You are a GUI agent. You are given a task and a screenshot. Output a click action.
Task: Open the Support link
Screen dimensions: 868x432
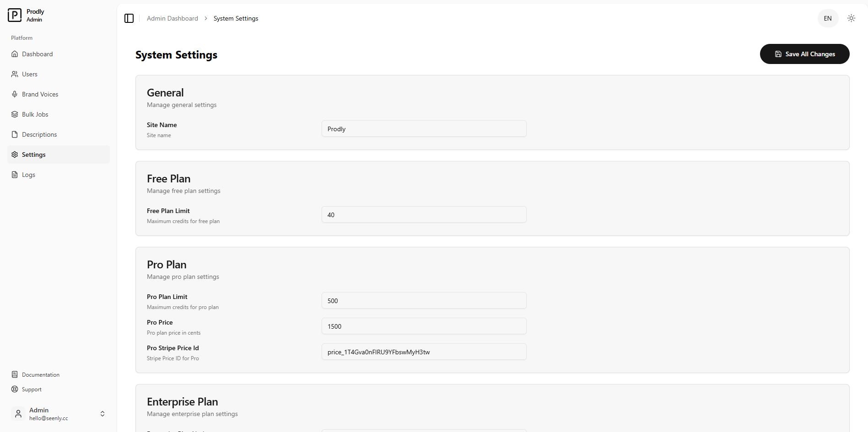32,389
